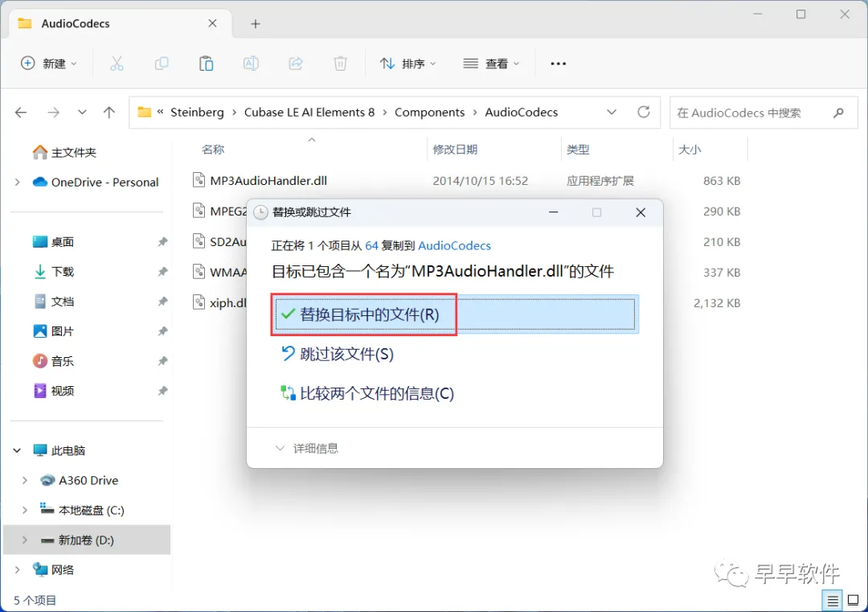Screen dimensions: 868x612
Task: Open the 排序 sort dropdown
Action: coord(408,64)
